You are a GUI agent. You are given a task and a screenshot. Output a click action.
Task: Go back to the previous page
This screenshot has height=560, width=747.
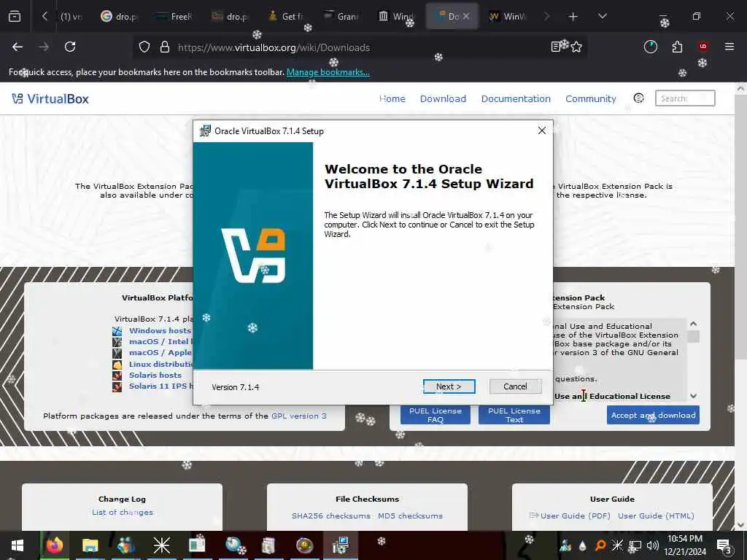point(18,47)
